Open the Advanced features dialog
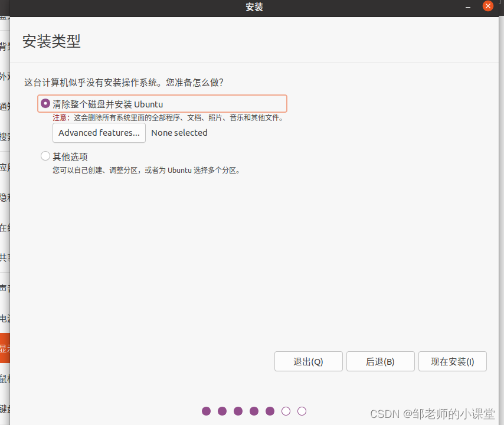504x425 pixels. point(99,133)
